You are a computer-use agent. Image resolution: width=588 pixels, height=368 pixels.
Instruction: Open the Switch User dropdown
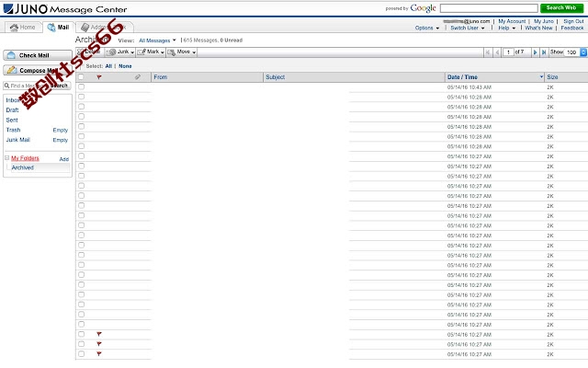(x=468, y=28)
